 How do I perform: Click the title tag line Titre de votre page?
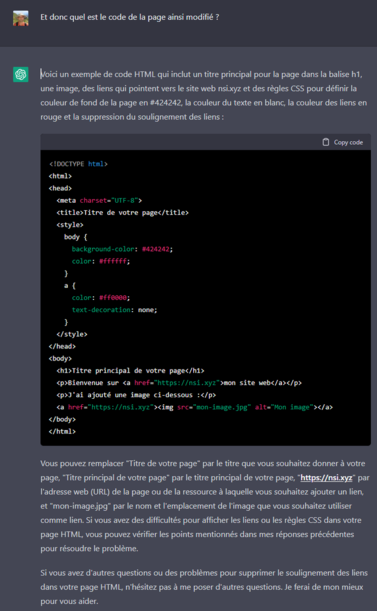[x=122, y=213]
